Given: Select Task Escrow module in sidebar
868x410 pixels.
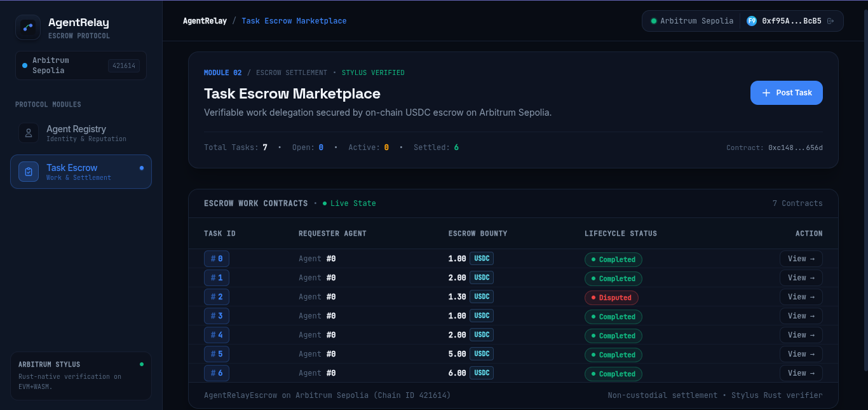Looking at the screenshot, I should (81, 172).
